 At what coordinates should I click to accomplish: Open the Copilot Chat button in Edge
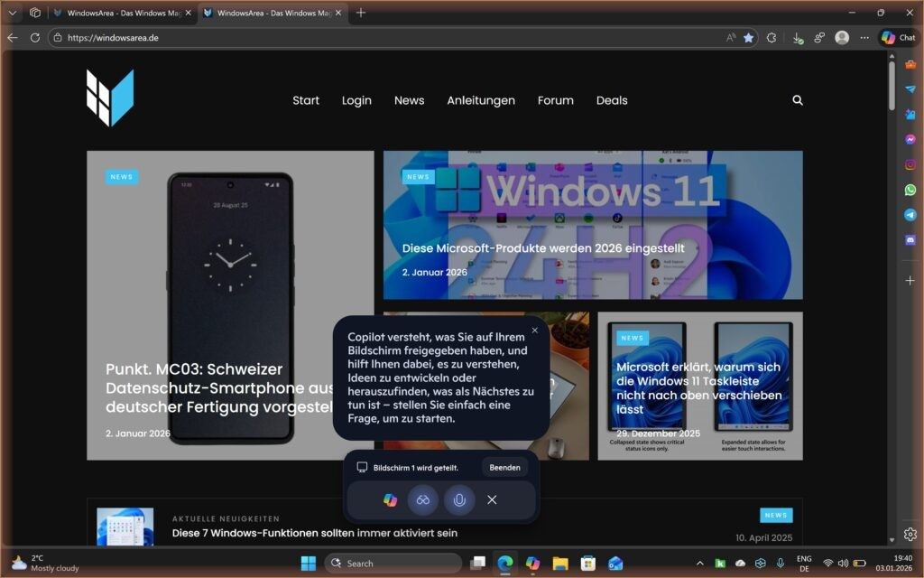click(898, 38)
